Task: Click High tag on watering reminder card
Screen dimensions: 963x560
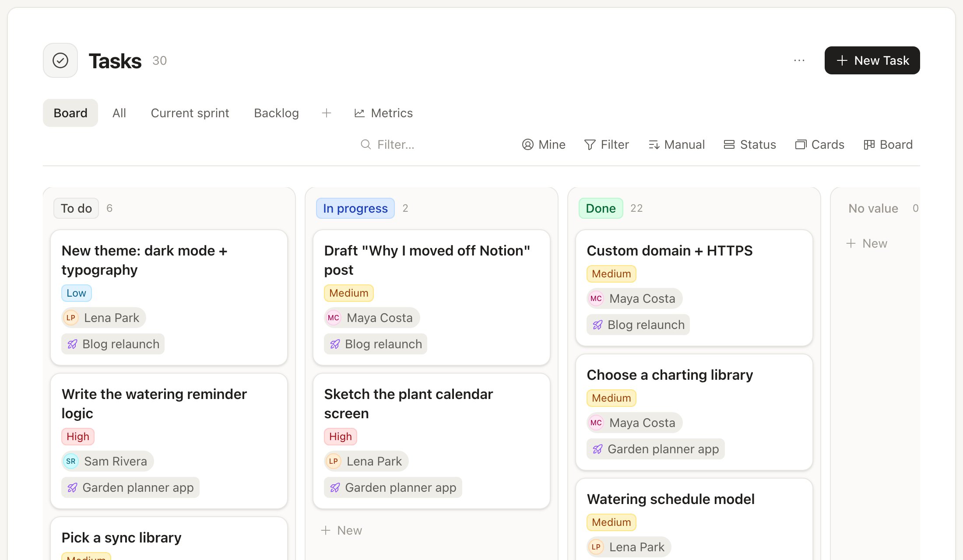Action: coord(78,437)
